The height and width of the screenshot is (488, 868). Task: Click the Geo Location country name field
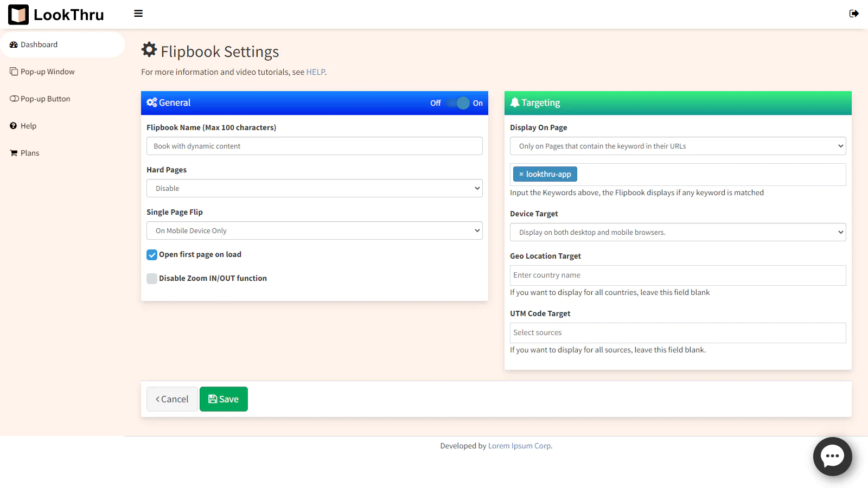point(678,275)
